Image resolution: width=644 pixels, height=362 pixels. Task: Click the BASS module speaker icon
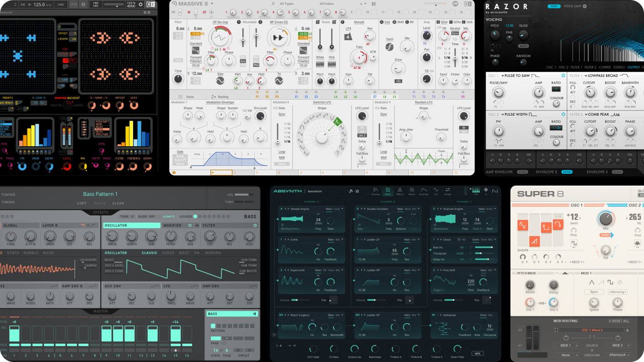click(254, 314)
